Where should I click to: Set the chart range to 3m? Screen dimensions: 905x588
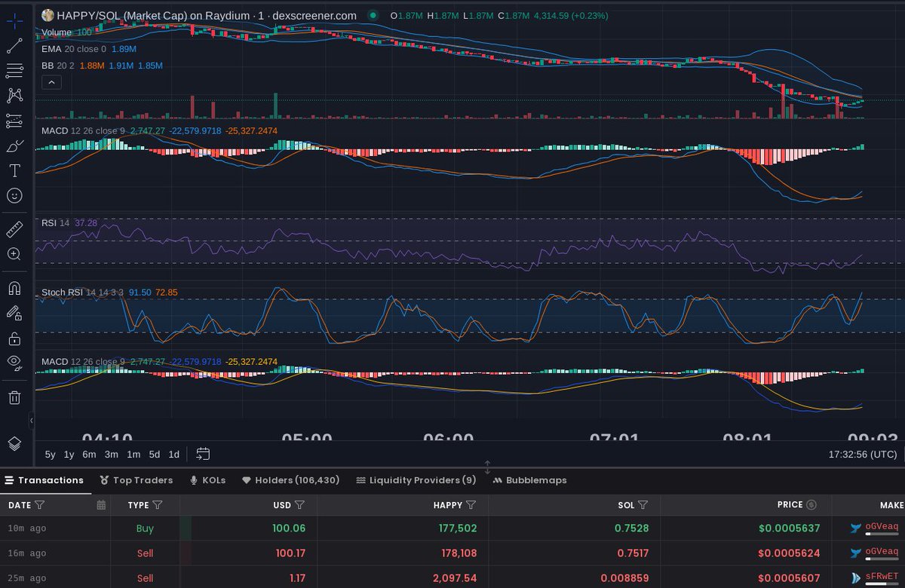point(111,455)
